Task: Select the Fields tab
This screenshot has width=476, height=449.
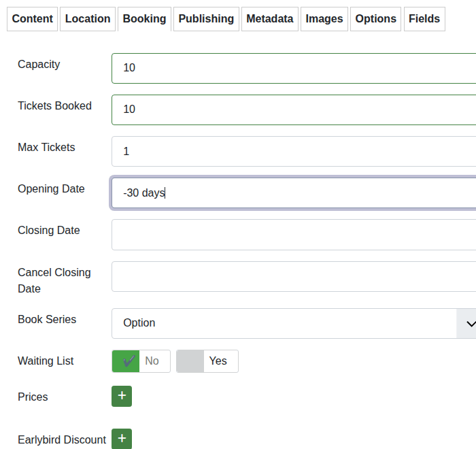Action: (x=424, y=19)
